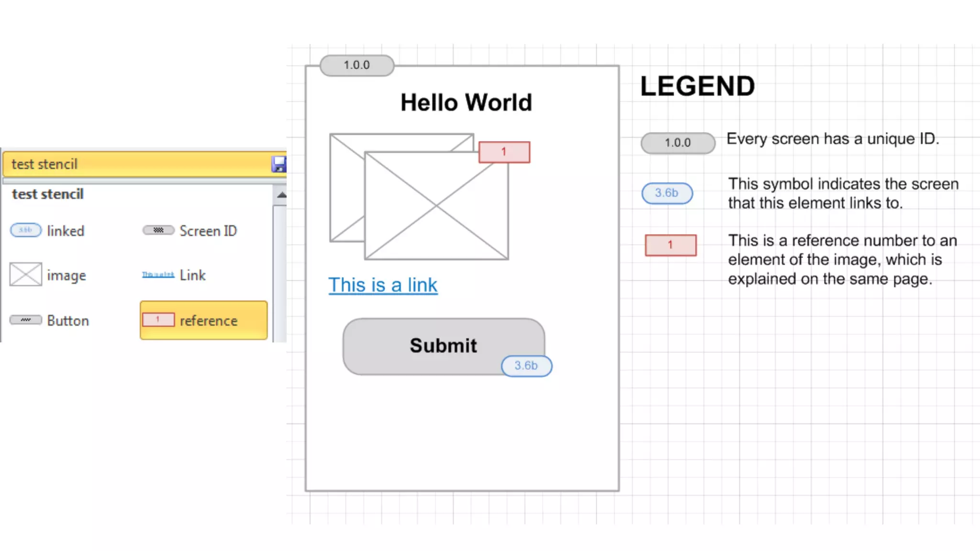Select the reference stencil shape icon

click(158, 320)
